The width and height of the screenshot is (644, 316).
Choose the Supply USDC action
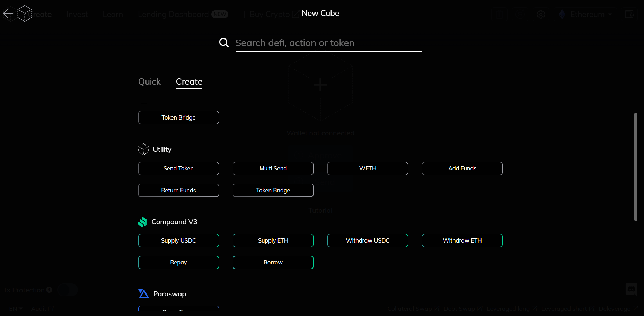(x=178, y=240)
